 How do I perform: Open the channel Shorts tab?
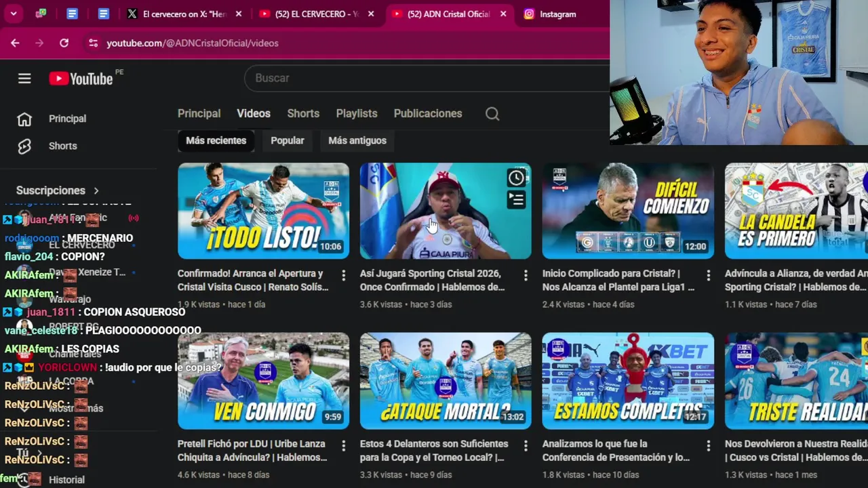click(303, 114)
